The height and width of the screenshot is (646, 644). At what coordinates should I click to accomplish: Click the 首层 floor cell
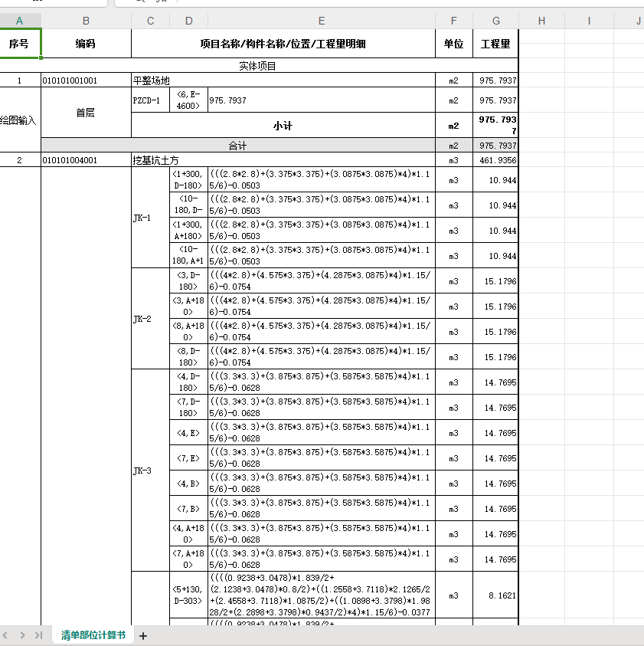click(x=86, y=113)
